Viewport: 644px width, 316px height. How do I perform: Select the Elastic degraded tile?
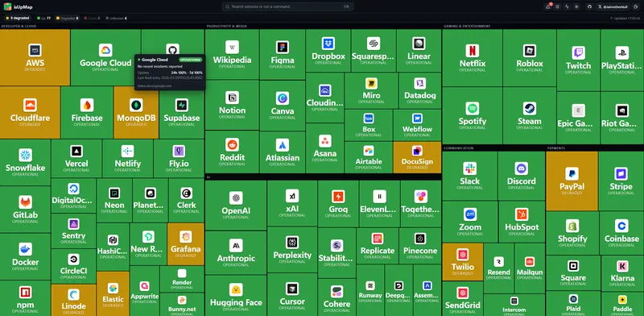(x=113, y=293)
